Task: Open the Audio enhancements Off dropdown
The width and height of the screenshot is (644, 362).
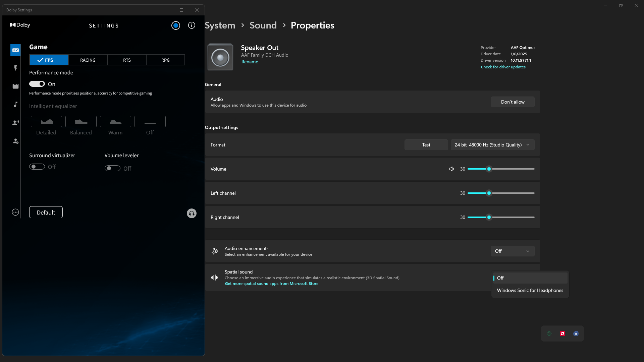Action: pyautogui.click(x=513, y=251)
